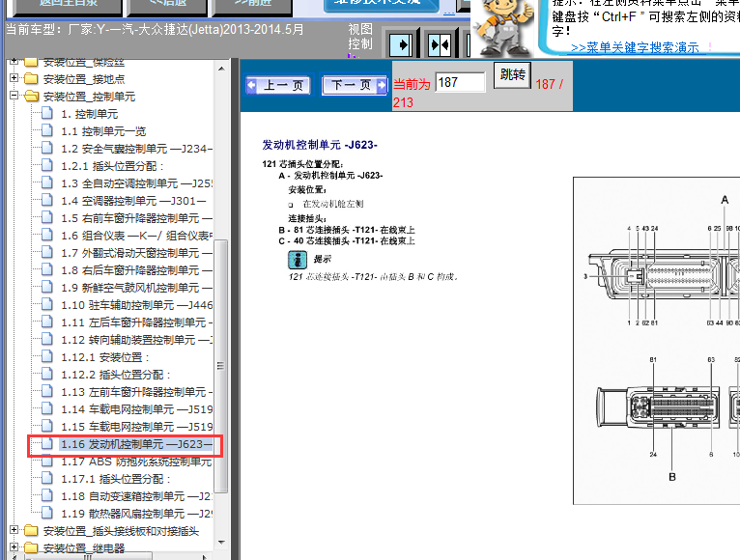Click the mechanic mascot image
The height and width of the screenshot is (560, 740).
(x=504, y=26)
